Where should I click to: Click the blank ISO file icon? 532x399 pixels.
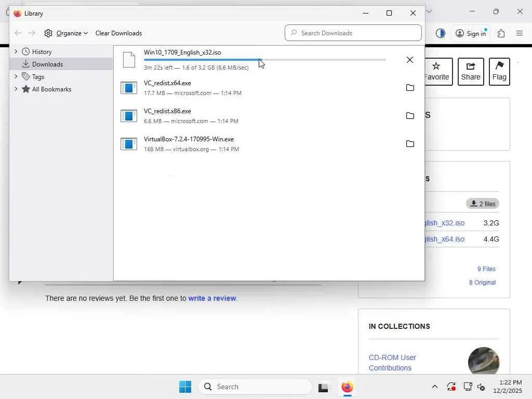(x=129, y=60)
